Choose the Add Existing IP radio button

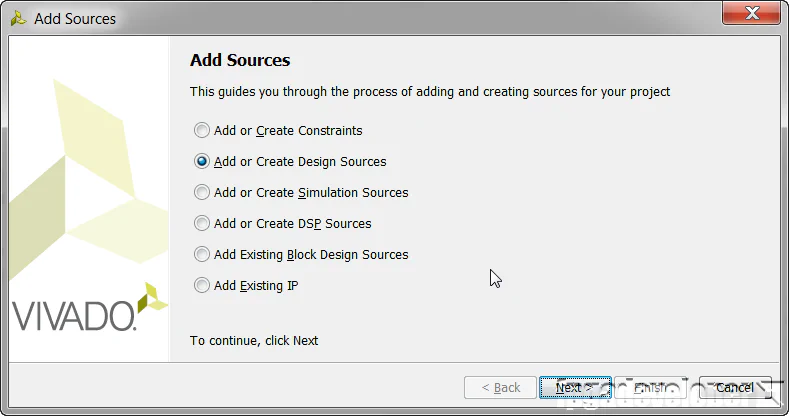click(x=203, y=285)
